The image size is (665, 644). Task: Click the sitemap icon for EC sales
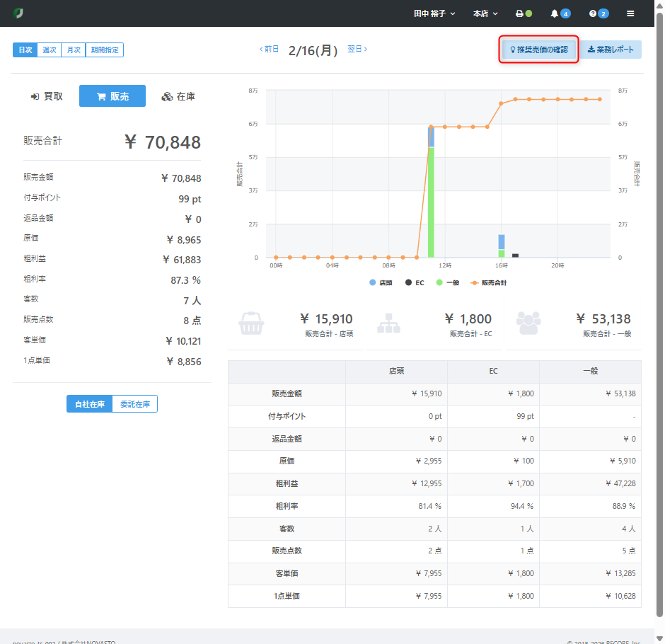coord(389,323)
